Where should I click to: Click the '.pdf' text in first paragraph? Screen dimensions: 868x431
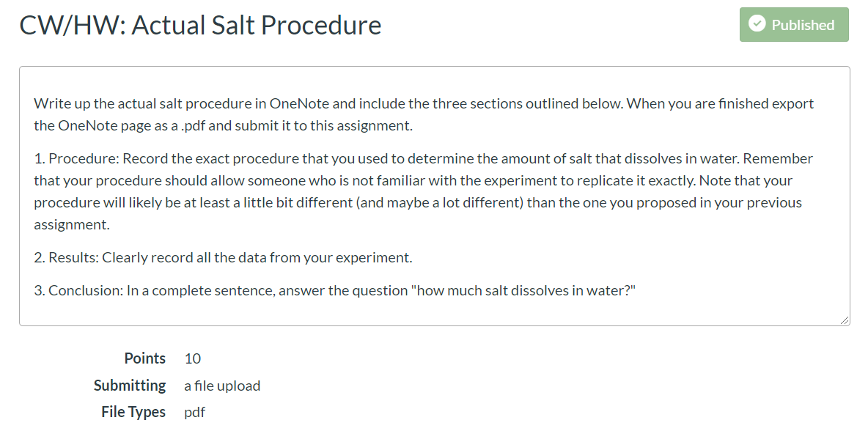tap(193, 126)
